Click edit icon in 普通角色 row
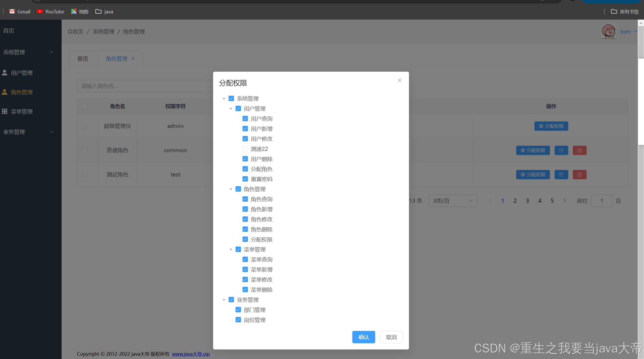 click(561, 150)
